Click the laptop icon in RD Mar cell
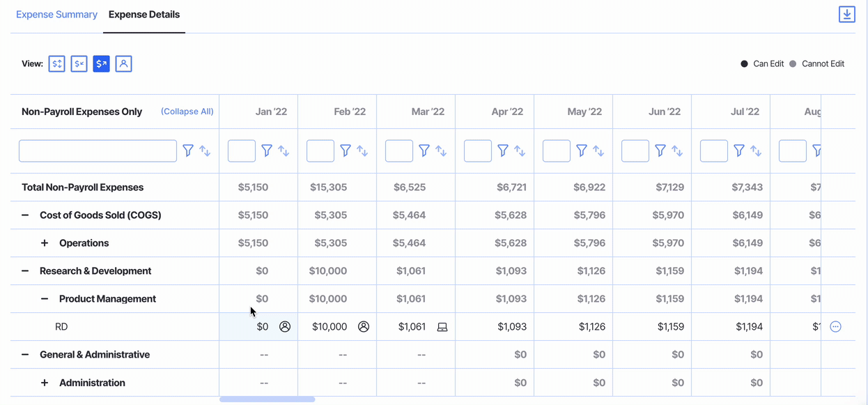The width and height of the screenshot is (868, 405). 442,327
